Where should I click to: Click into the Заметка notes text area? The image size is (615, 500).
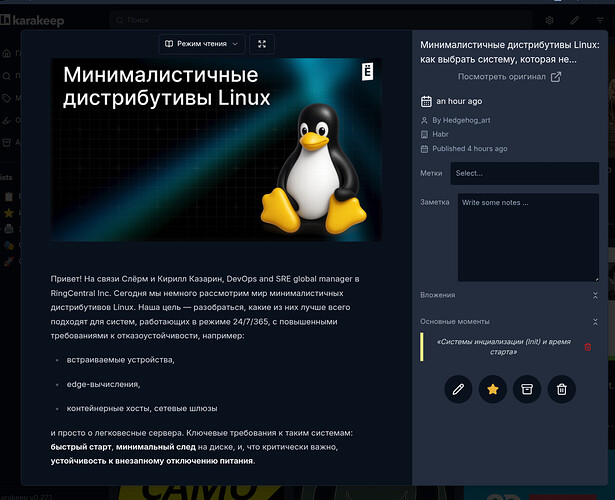coord(527,237)
